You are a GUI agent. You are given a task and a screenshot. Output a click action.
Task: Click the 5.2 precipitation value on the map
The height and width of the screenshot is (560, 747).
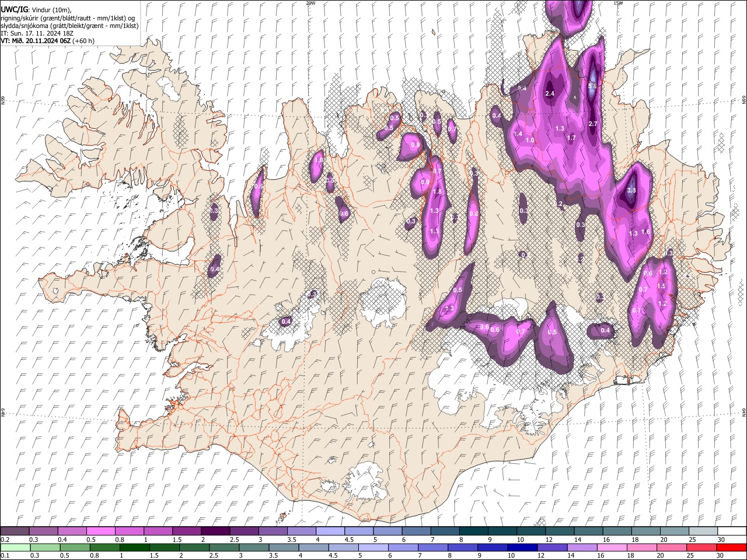[x=592, y=86]
